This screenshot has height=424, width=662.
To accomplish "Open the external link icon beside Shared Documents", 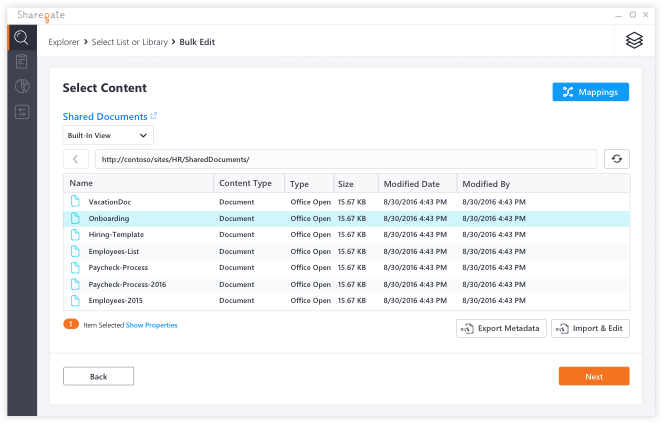I will 154,116.
